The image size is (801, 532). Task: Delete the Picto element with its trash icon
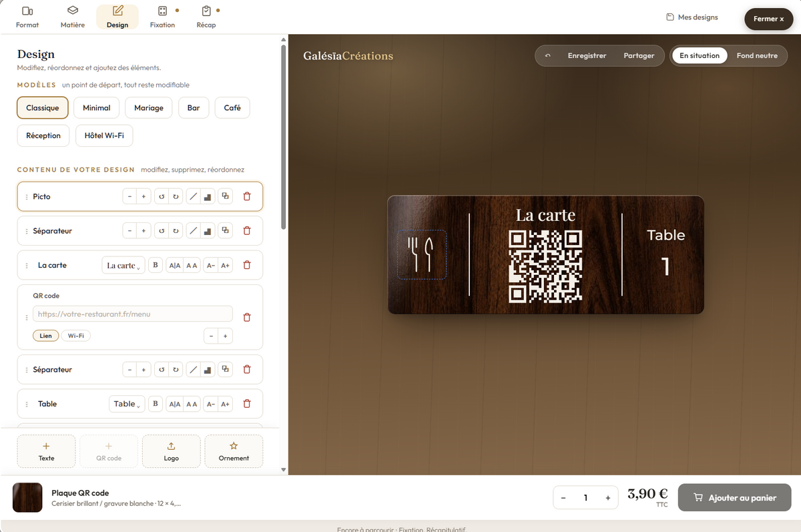pyautogui.click(x=247, y=196)
